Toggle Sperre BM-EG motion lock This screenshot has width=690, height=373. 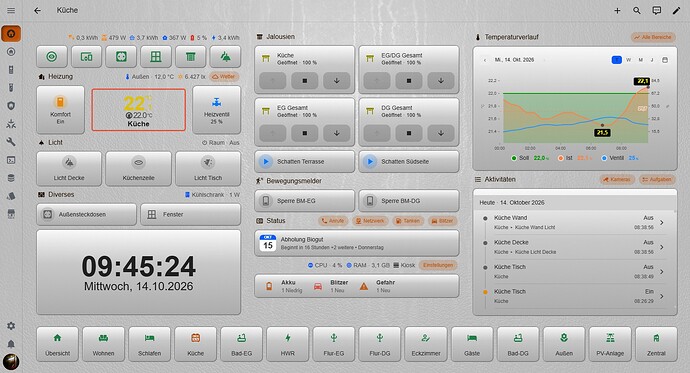305,201
